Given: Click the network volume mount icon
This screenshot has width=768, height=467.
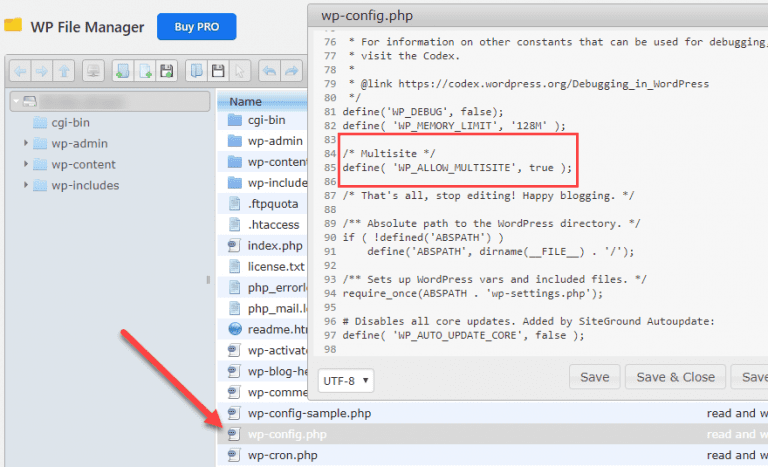Looking at the screenshot, I should click(x=94, y=72).
